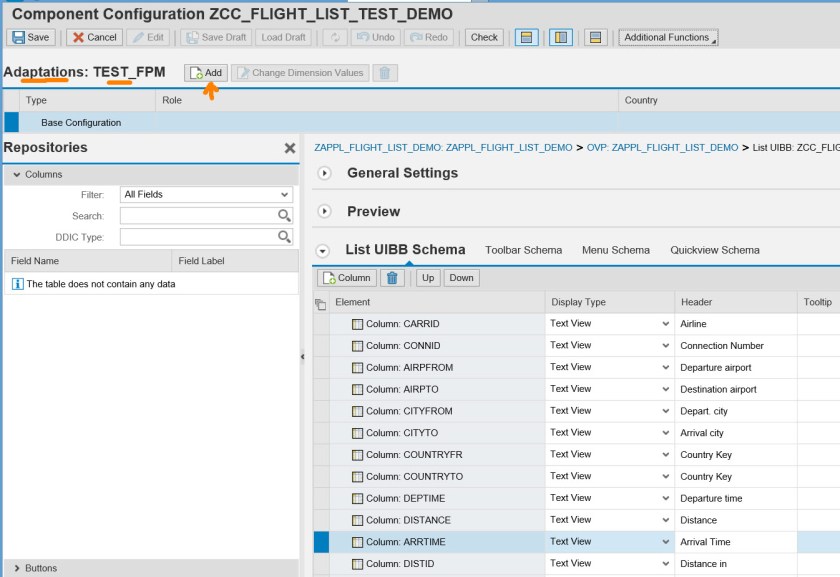Toggle the third layout view button

click(x=594, y=37)
